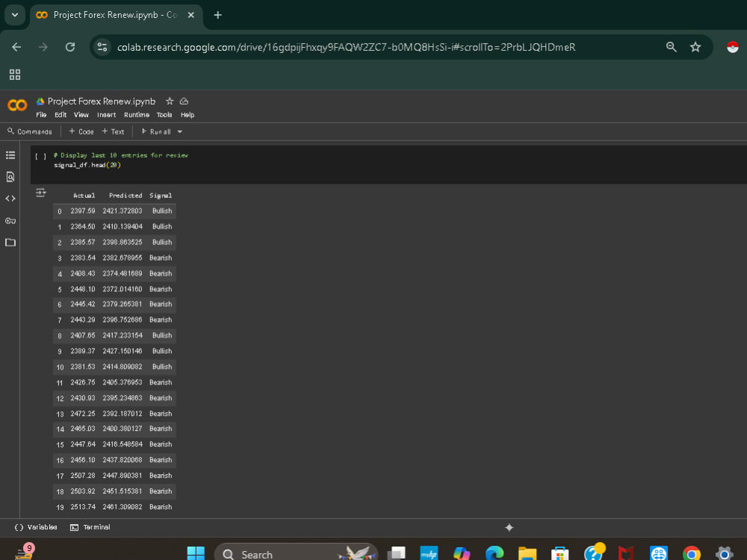Open Microsoft Edge from the taskbar
This screenshot has width=747, height=560.
click(x=495, y=554)
